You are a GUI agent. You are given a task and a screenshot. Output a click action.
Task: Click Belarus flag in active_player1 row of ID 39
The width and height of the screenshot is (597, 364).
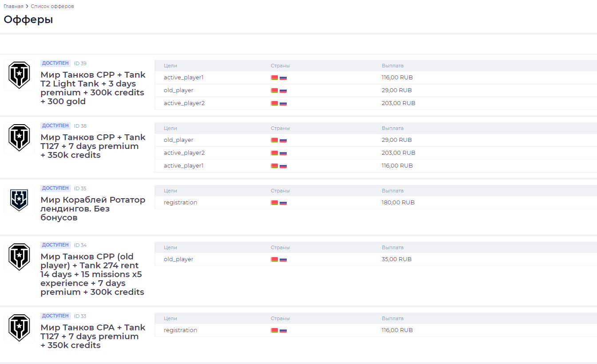[274, 78]
